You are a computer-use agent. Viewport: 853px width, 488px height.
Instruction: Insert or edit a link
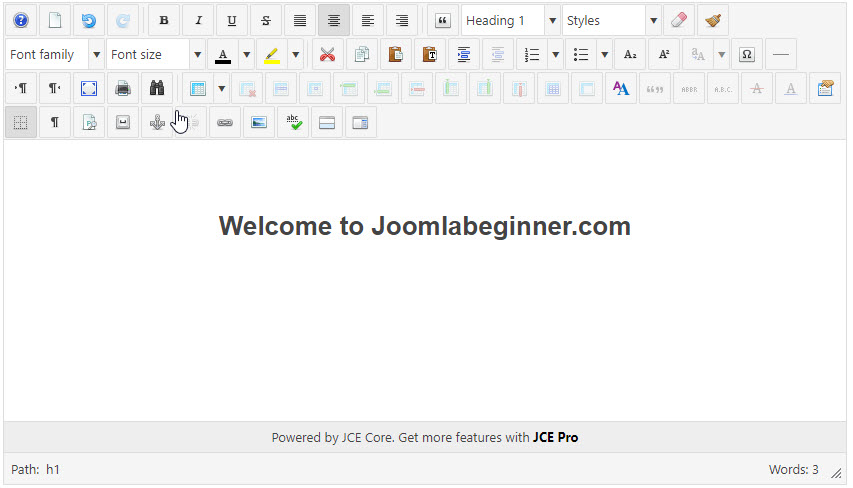point(225,122)
